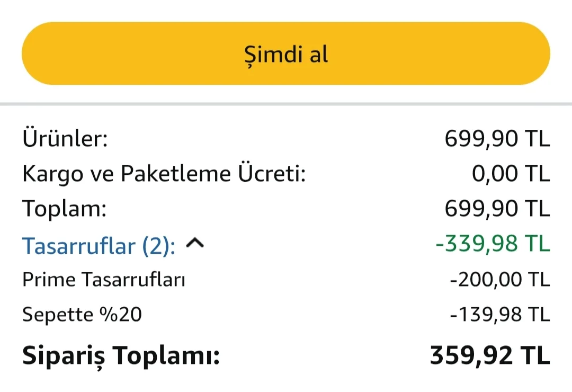The height and width of the screenshot is (392, 572).
Task: Click the bold Sipariş Toplamı label
Action: coord(121,356)
